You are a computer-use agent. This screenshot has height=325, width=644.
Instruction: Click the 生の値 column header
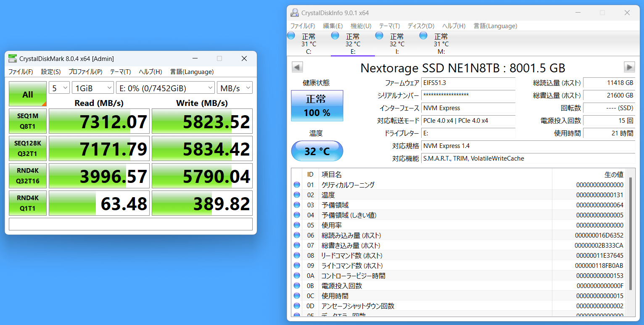(589, 174)
